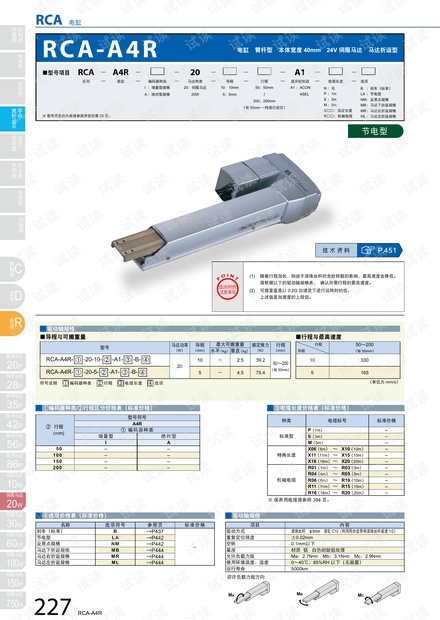Click the MB option code cell
Viewport: 440px width, 620px height.
[115, 550]
